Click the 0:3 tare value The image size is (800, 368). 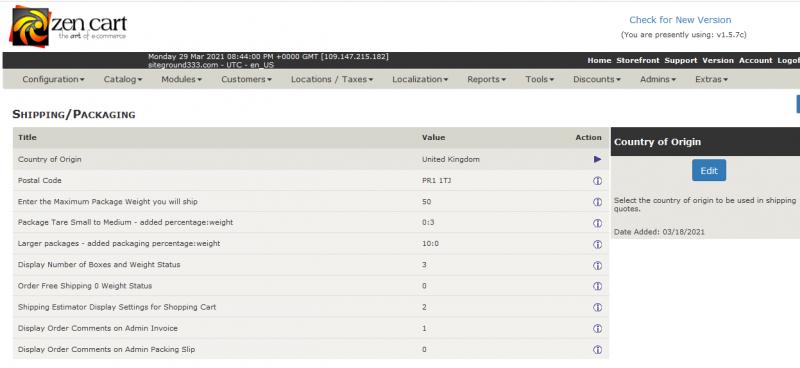[428, 223]
